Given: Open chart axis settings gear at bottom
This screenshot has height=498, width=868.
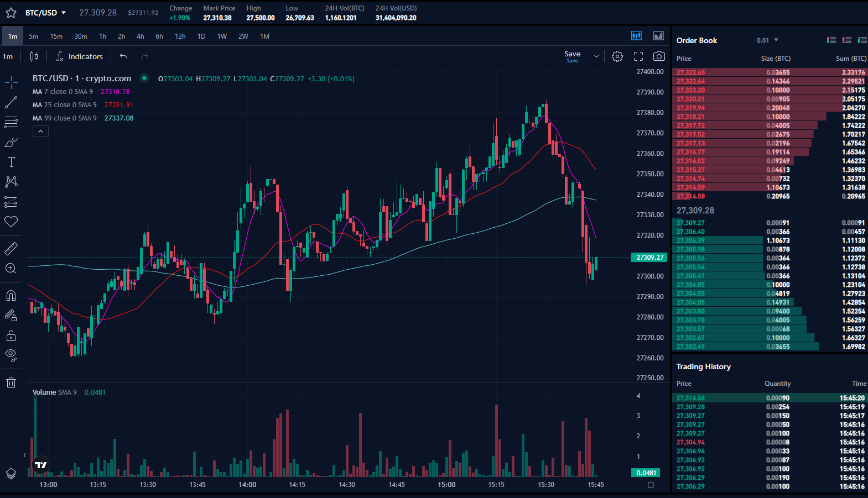Looking at the screenshot, I should click(x=651, y=485).
